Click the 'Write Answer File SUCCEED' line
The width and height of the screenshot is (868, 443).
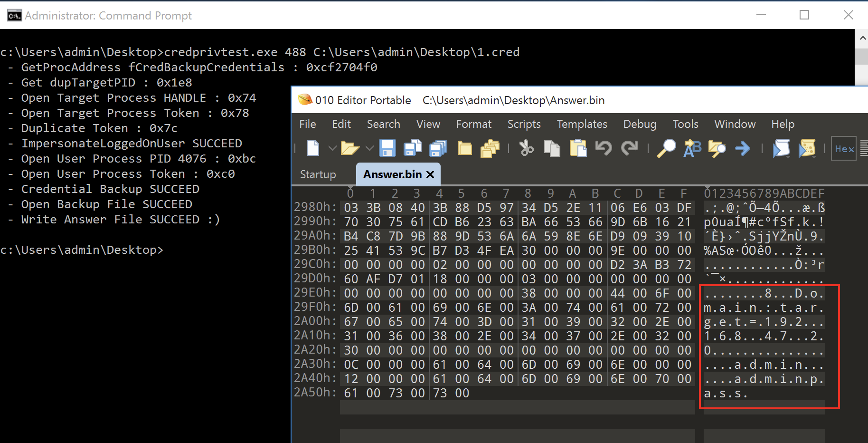tap(114, 220)
